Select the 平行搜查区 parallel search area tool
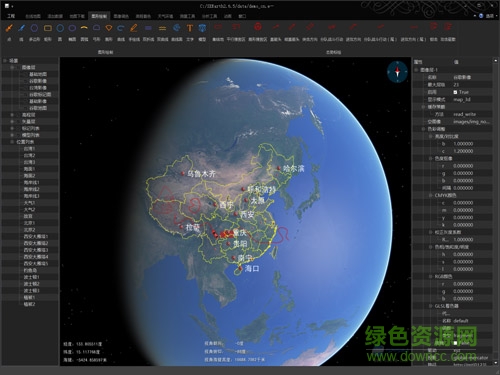The image size is (500, 375). point(236,32)
